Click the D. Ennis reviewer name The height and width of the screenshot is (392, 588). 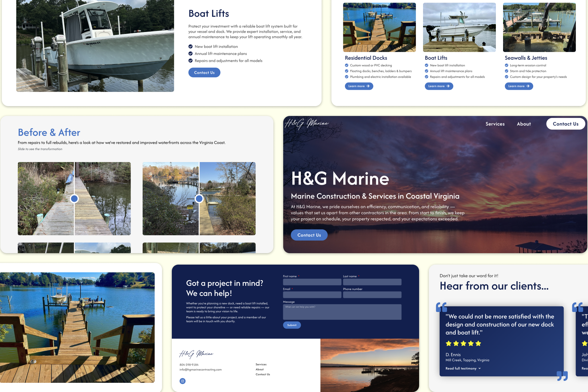[x=453, y=355]
